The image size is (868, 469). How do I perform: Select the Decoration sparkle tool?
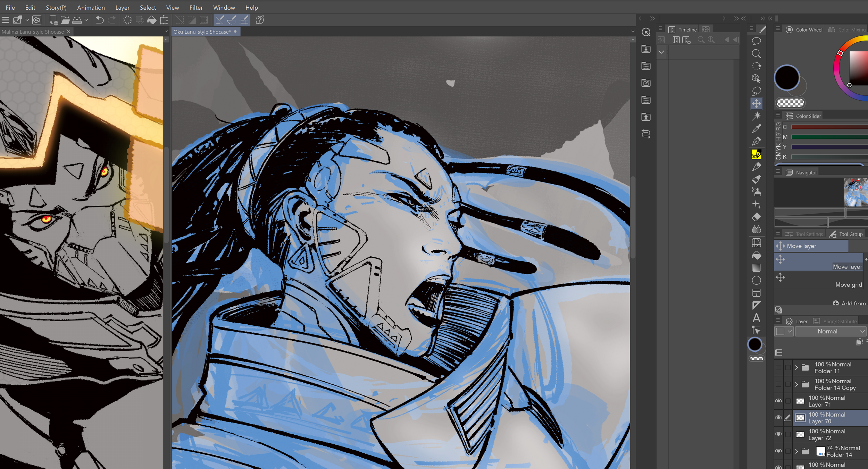(x=756, y=205)
